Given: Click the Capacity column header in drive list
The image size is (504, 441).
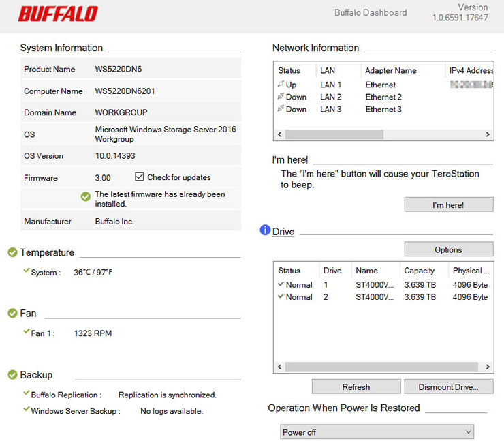Looking at the screenshot, I should point(420,271).
